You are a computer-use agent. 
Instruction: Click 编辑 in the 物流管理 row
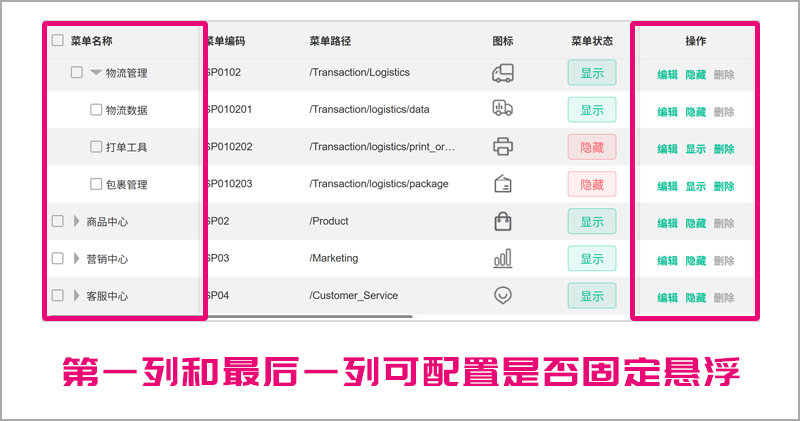(667, 75)
